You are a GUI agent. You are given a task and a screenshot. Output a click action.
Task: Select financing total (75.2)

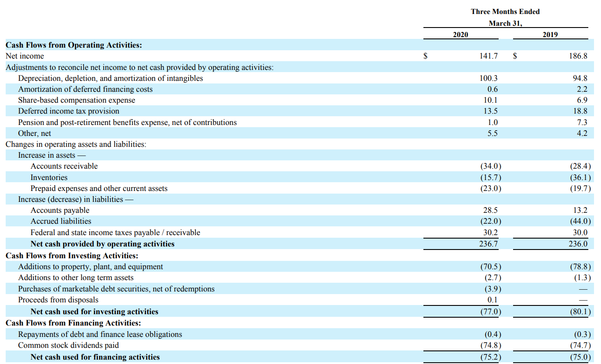[x=491, y=357]
